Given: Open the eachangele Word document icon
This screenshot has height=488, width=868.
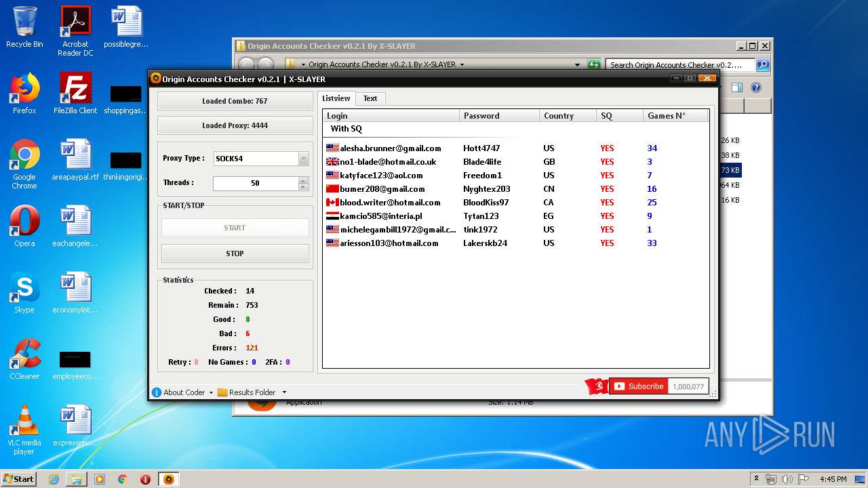Looking at the screenshot, I should click(75, 226).
